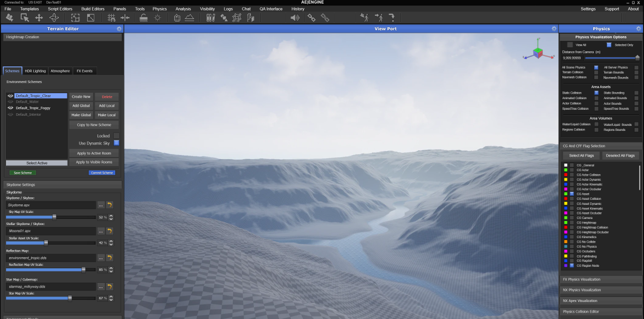Click the grid snap toolbar icon
The width and height of the screenshot is (644, 319).
pos(112,18)
